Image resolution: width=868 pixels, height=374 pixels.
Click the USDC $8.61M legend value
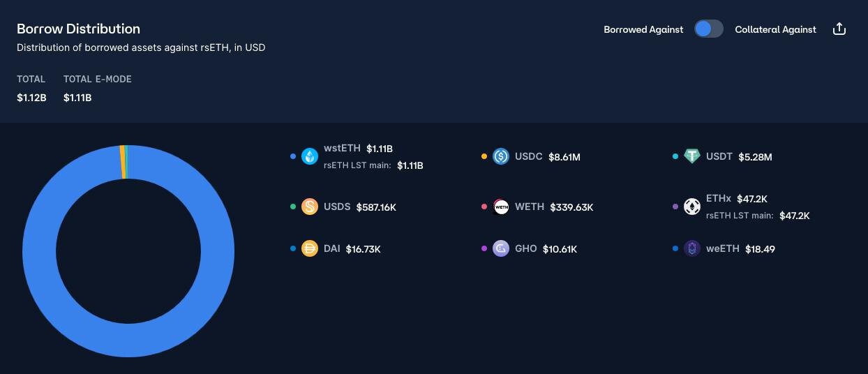(x=564, y=157)
